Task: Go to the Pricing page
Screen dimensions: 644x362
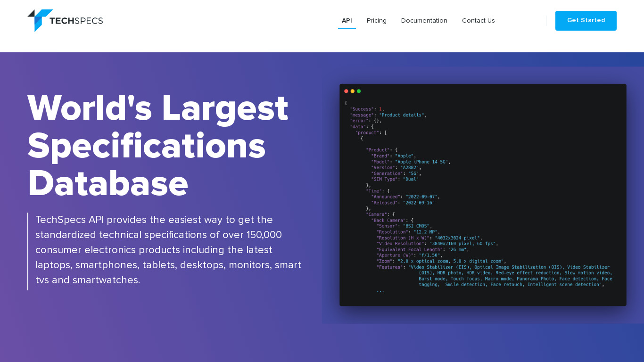Action: pyautogui.click(x=377, y=21)
